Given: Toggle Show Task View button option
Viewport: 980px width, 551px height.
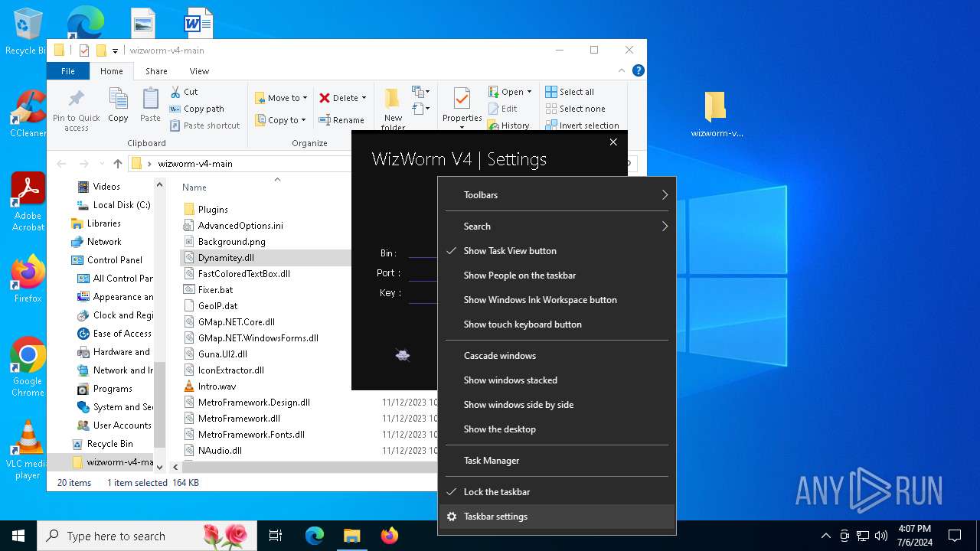Looking at the screenshot, I should click(557, 251).
